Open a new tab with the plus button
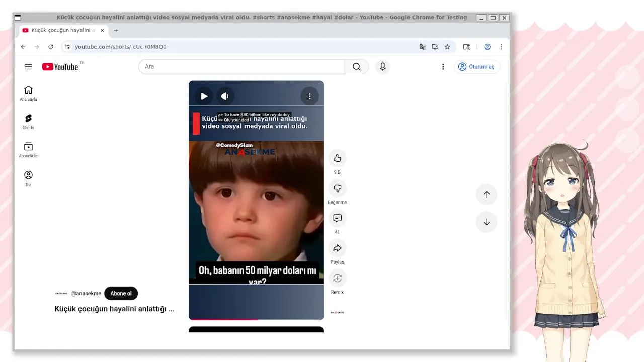644x362 pixels. 116,30
